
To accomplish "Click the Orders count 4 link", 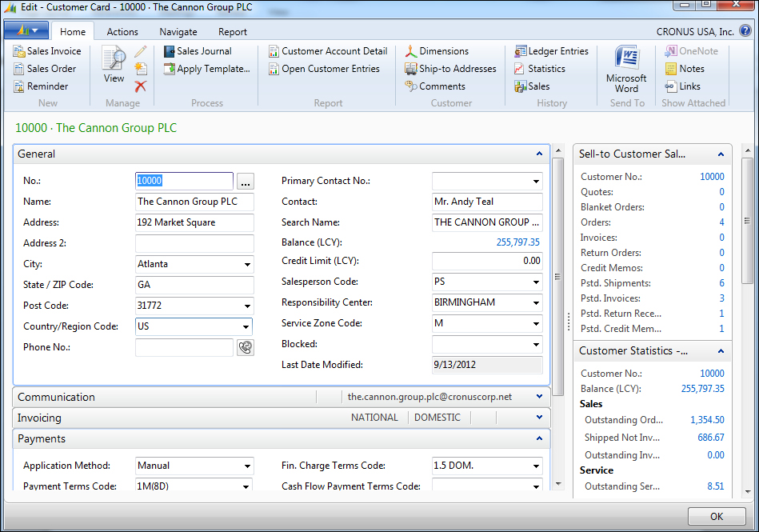I will [721, 222].
